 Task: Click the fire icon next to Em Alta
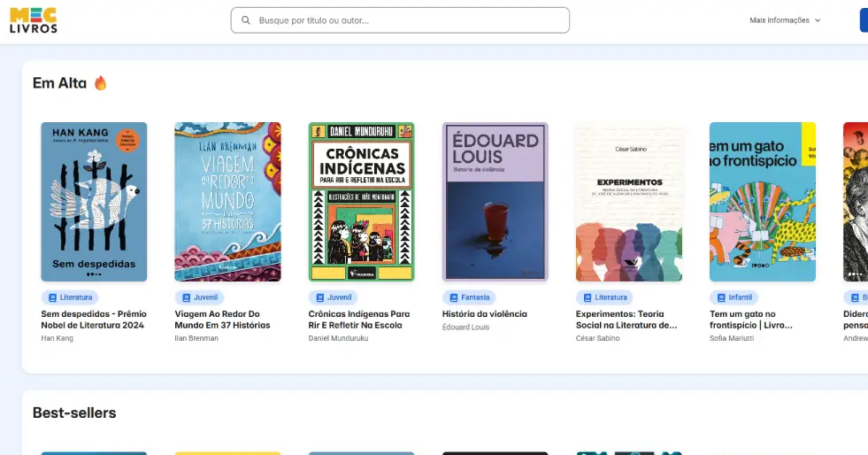pos(100,83)
